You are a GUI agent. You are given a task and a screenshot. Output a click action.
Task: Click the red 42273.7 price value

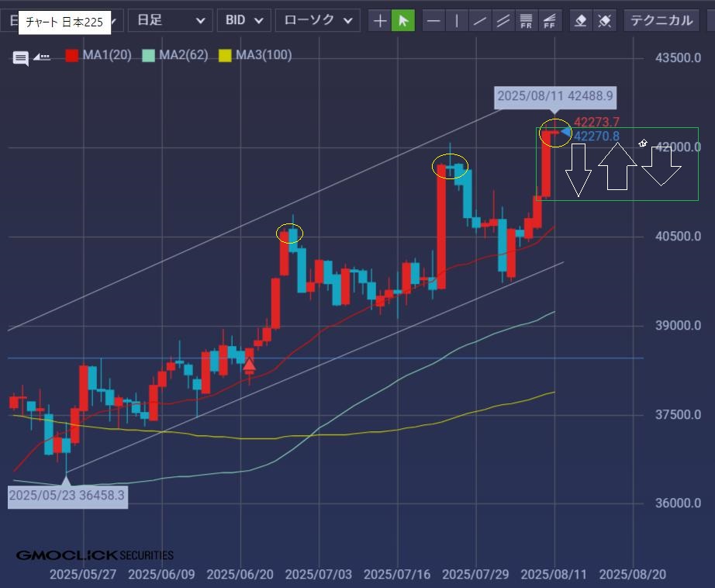(x=596, y=123)
